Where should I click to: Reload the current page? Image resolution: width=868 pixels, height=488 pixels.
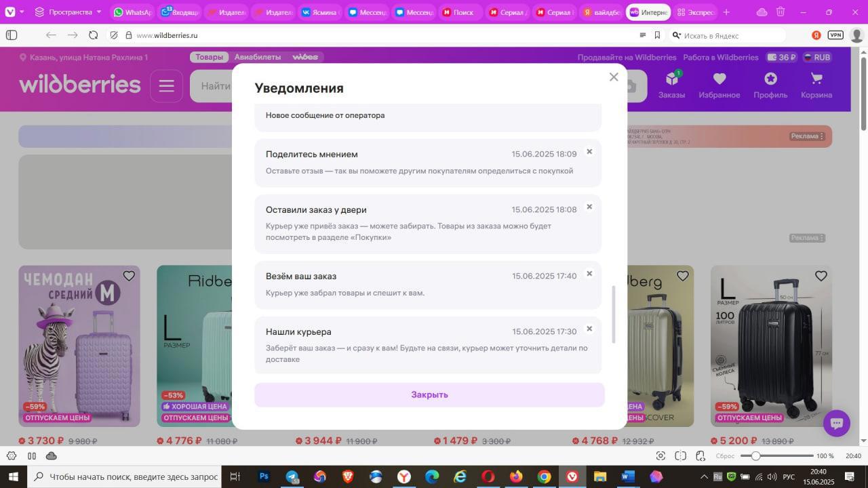[94, 35]
